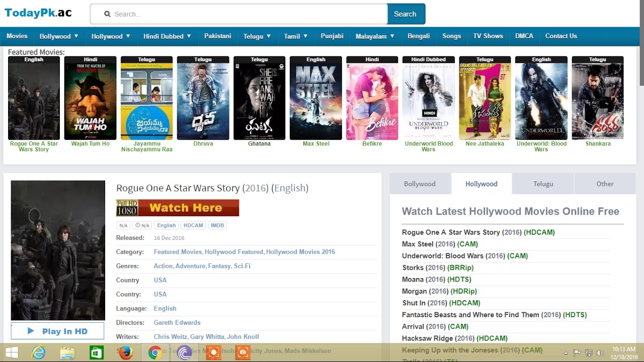Open the Dhruva featured poster
The width and height of the screenshot is (644, 362).
pos(203,98)
